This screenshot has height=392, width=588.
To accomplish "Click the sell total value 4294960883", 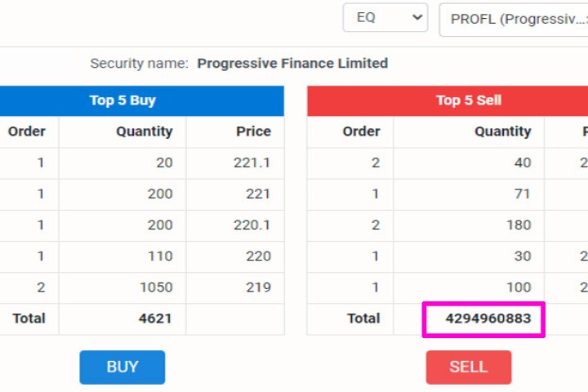I will tap(483, 318).
